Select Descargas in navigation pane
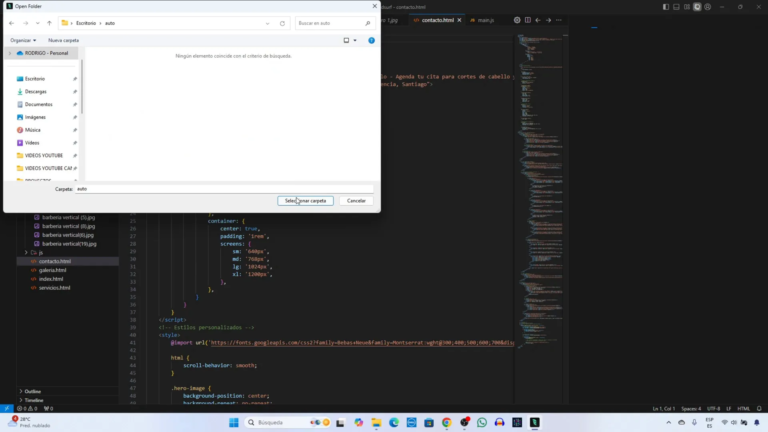Screen dimensions: 768x432 [36, 91]
